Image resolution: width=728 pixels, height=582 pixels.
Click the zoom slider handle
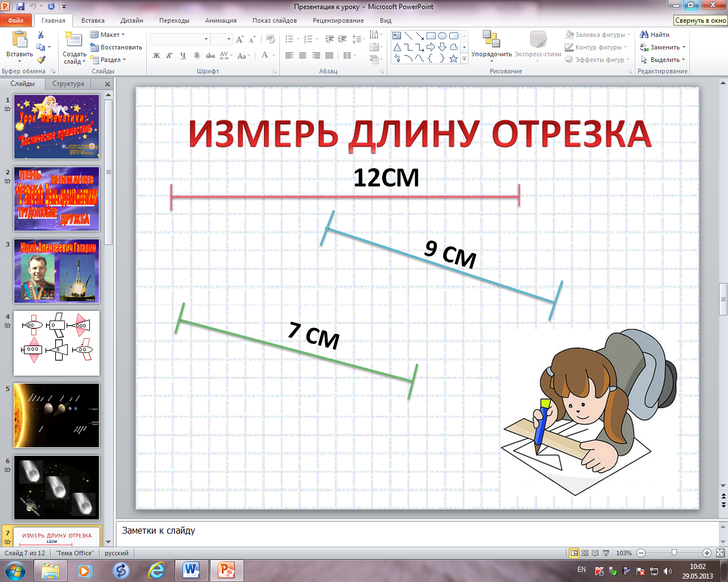pos(675,553)
